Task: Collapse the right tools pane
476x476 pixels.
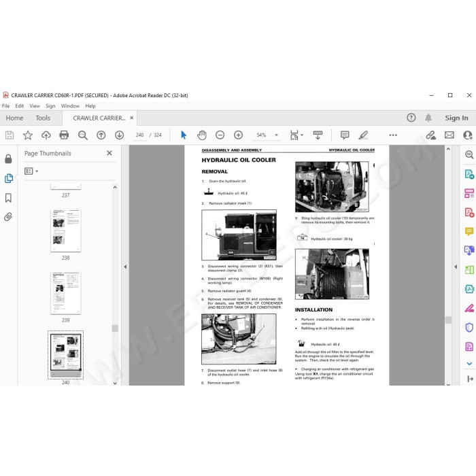Action: click(470, 379)
